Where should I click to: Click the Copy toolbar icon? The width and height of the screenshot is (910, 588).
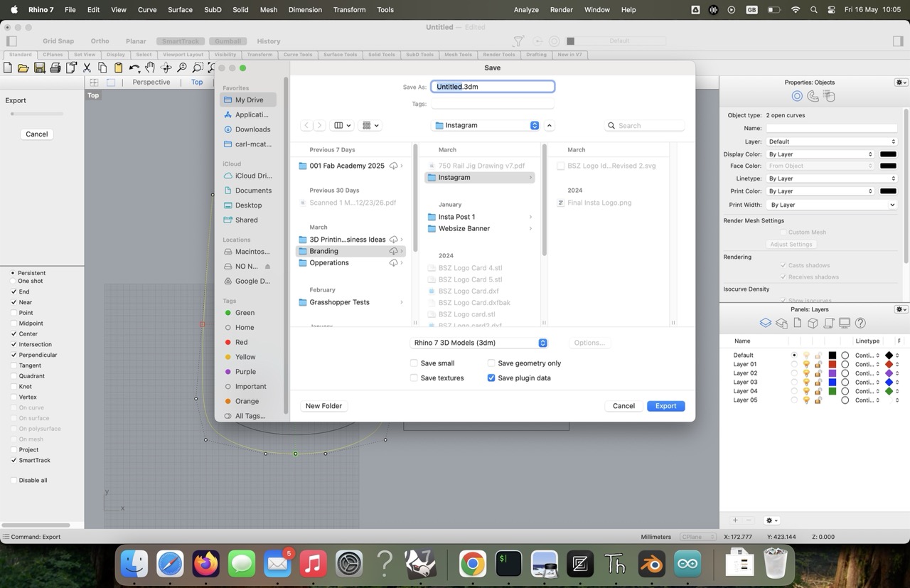click(102, 68)
